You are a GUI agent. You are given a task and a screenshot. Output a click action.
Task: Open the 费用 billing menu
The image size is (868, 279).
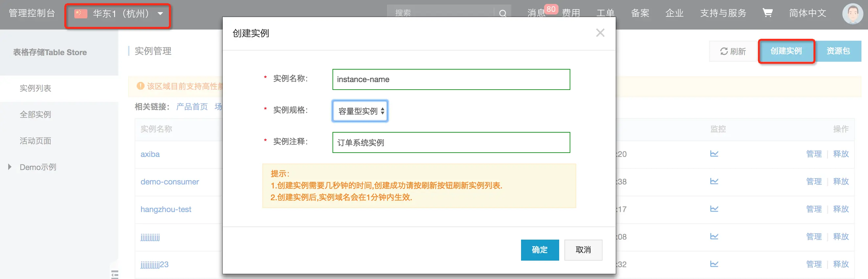(x=571, y=13)
